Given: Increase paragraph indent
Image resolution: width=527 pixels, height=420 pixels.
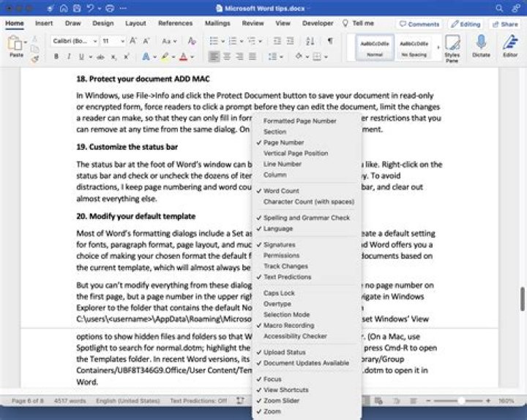Looking at the screenshot, I should (x=290, y=41).
